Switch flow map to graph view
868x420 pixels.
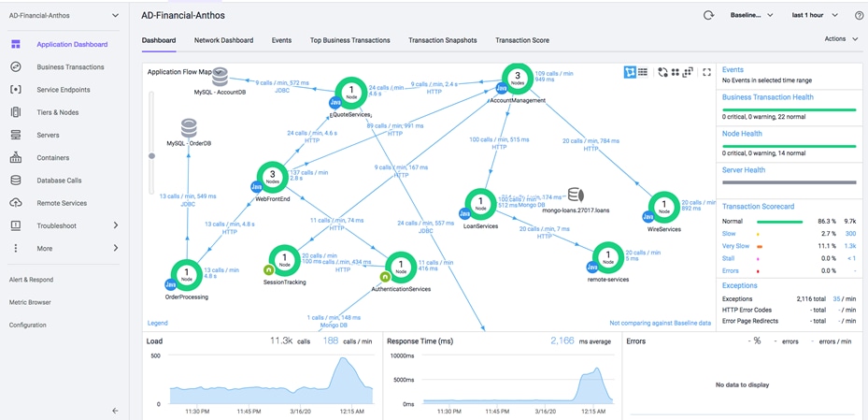point(630,72)
